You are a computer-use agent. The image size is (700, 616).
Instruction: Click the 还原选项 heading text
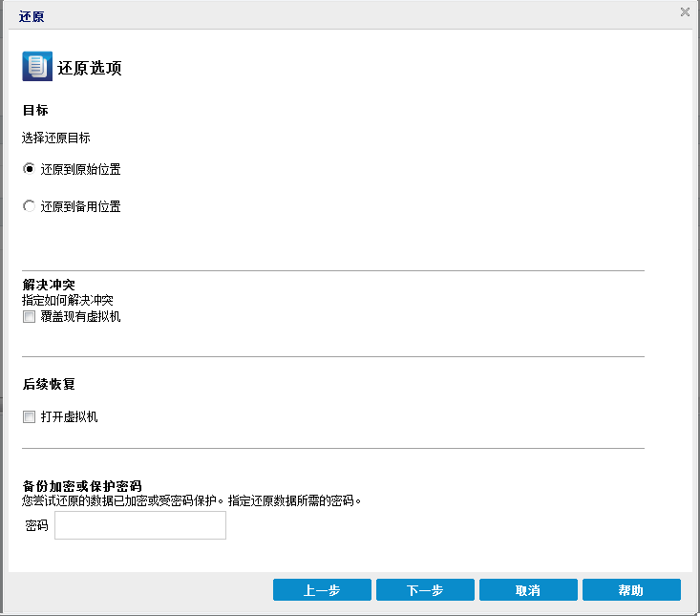tap(89, 68)
